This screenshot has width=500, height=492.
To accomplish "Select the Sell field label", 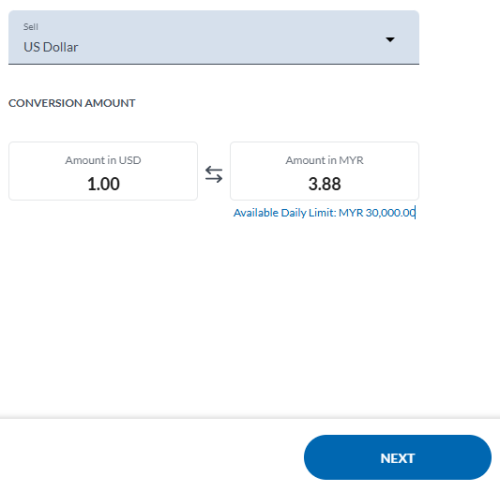I will [31, 27].
